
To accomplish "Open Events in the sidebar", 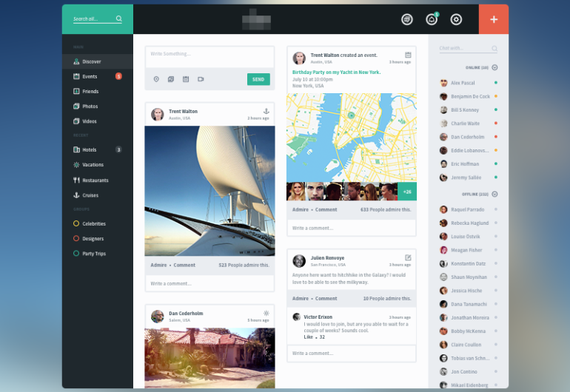I will tap(90, 76).
